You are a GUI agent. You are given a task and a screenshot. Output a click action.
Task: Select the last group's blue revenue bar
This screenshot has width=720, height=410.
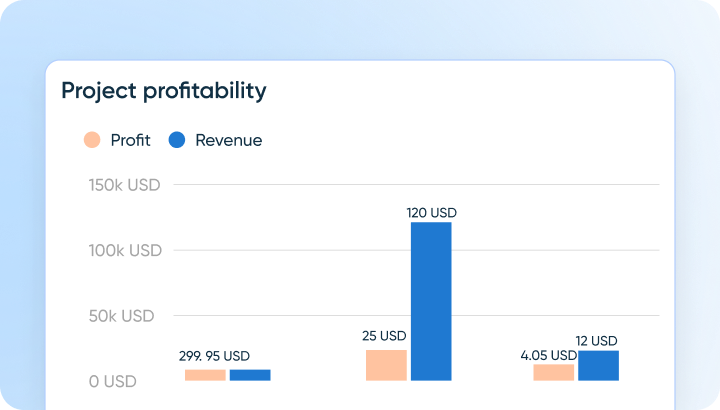click(x=598, y=365)
